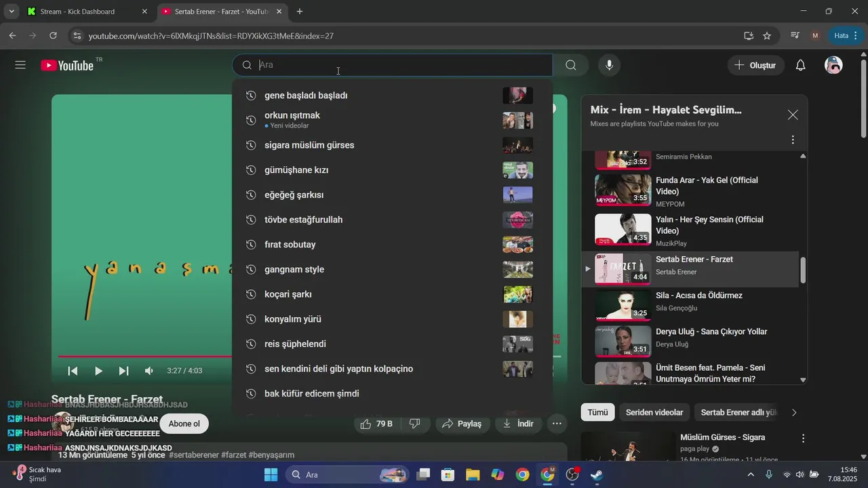Dislike the Sertab Erener video
Screen dimensions: 868x488
[x=415, y=424]
